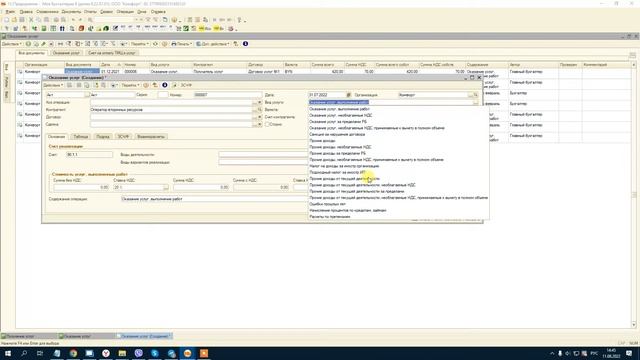Image resolution: width=640 pixels, height=360 pixels.
Task: Click the dark green round icon in second toolbar
Action: [106, 28]
